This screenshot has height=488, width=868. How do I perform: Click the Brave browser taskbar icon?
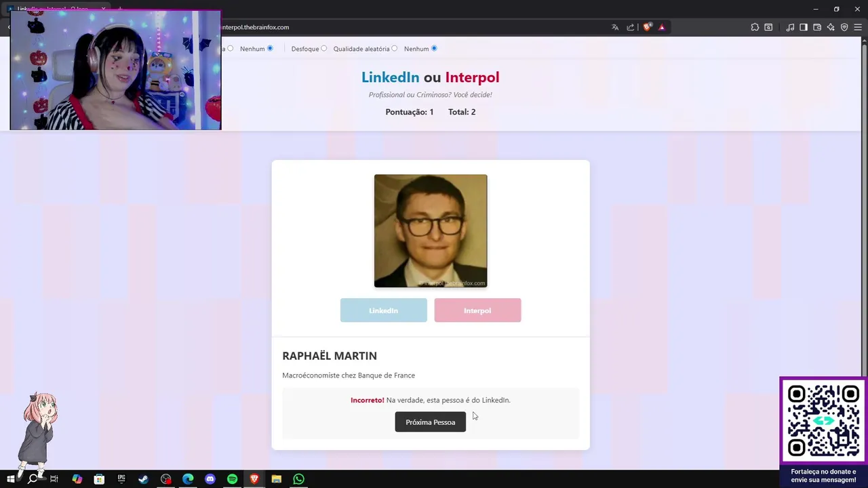pos(254,479)
